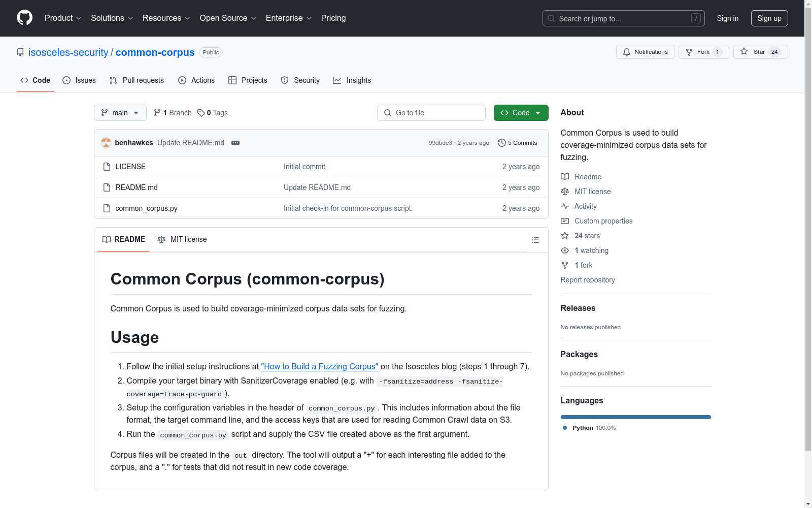Click "Update README.md" latest commit message

(191, 143)
